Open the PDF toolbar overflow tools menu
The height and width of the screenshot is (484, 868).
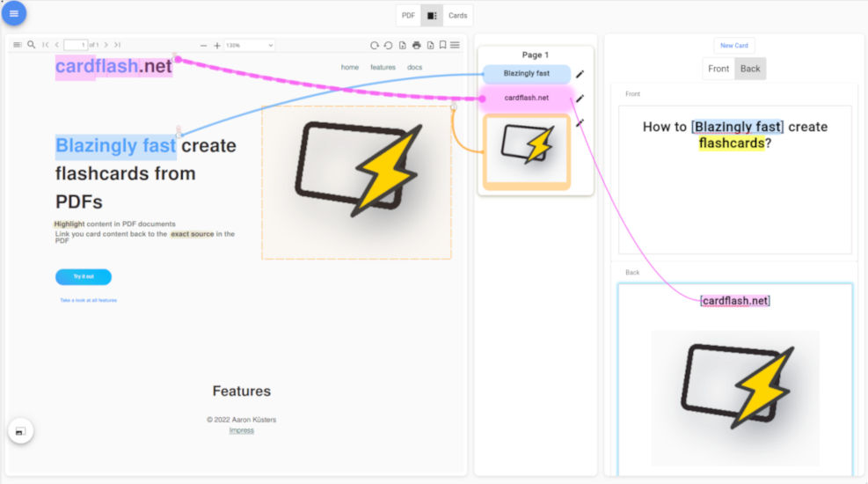point(456,45)
